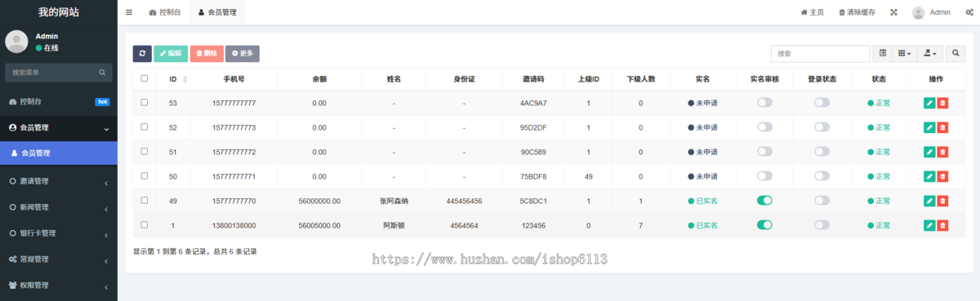This screenshot has width=980, height=301.
Task: Click the delete trash icon for ID 1
Action: pyautogui.click(x=942, y=225)
